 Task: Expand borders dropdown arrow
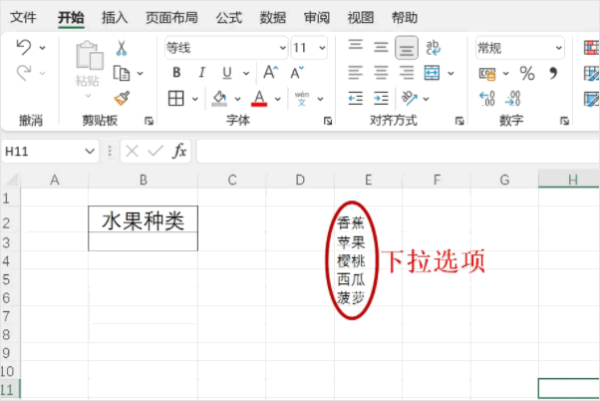point(195,99)
